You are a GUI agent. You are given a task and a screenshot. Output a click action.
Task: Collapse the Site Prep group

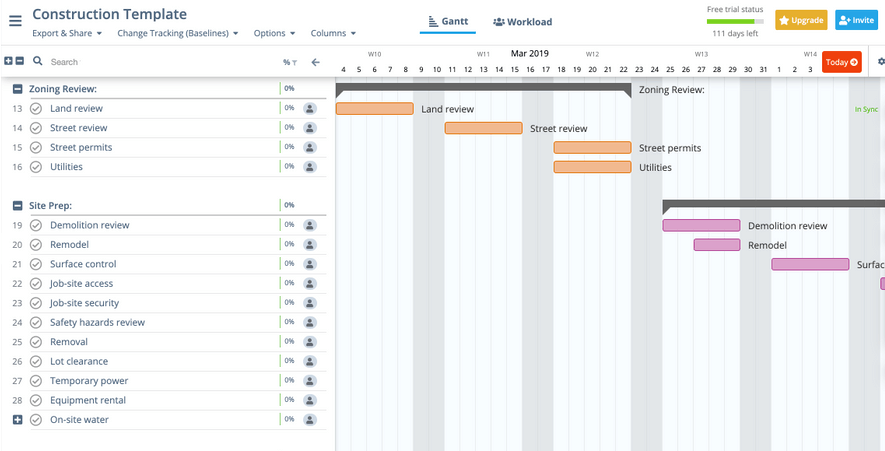pos(17,206)
